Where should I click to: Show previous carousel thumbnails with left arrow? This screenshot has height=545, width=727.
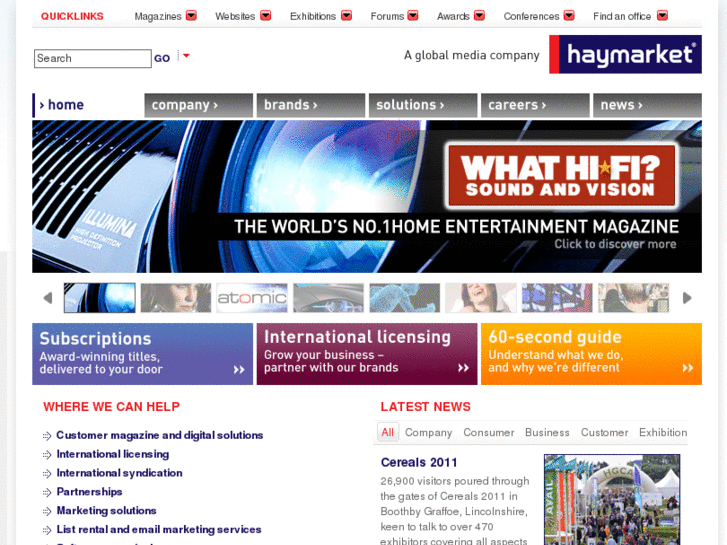click(48, 298)
